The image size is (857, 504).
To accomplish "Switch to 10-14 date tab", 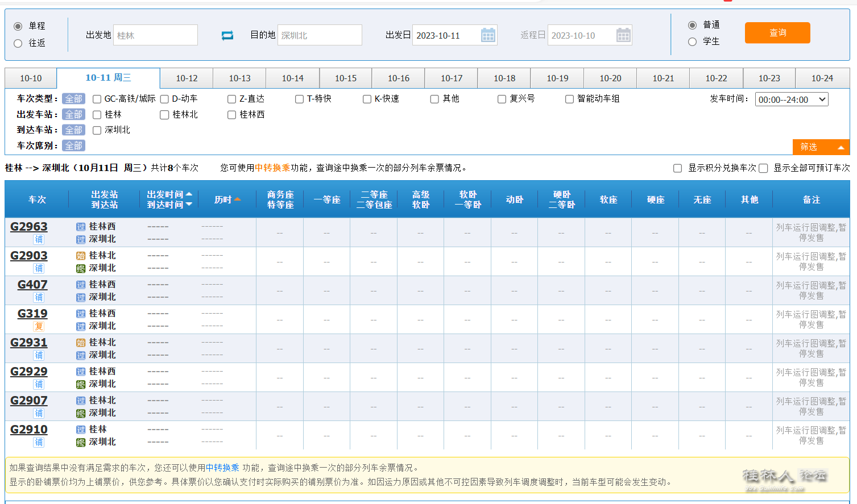I will tap(293, 78).
